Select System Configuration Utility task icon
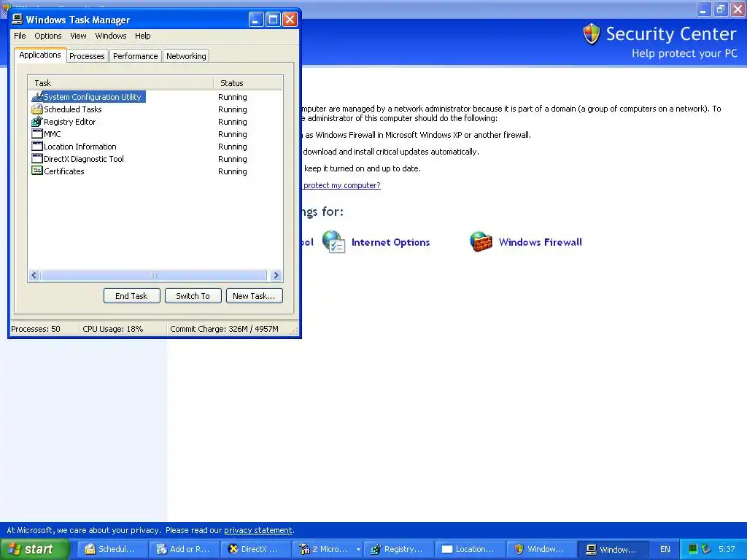 (x=37, y=97)
